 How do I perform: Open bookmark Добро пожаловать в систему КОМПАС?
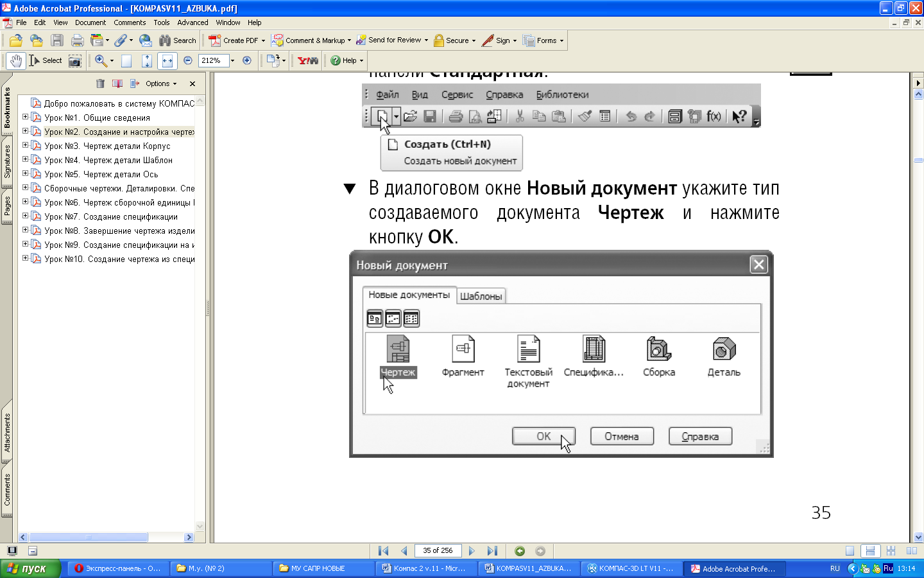coord(119,103)
